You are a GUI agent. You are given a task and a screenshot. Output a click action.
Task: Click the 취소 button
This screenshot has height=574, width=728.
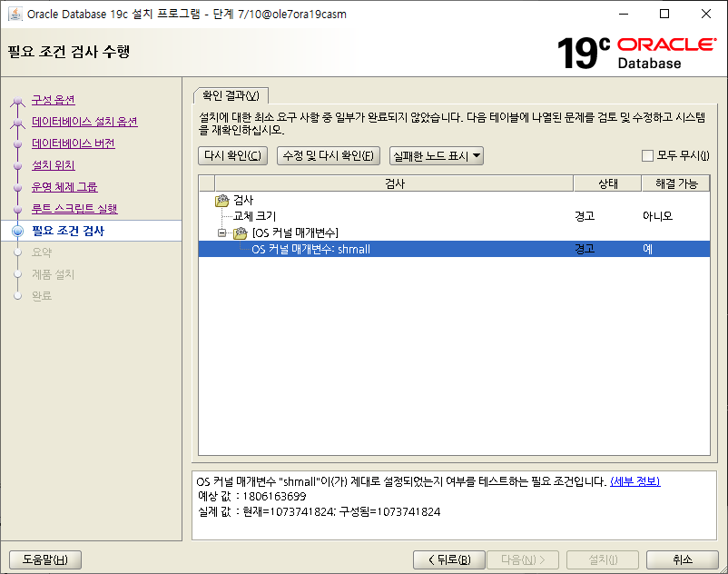683,559
